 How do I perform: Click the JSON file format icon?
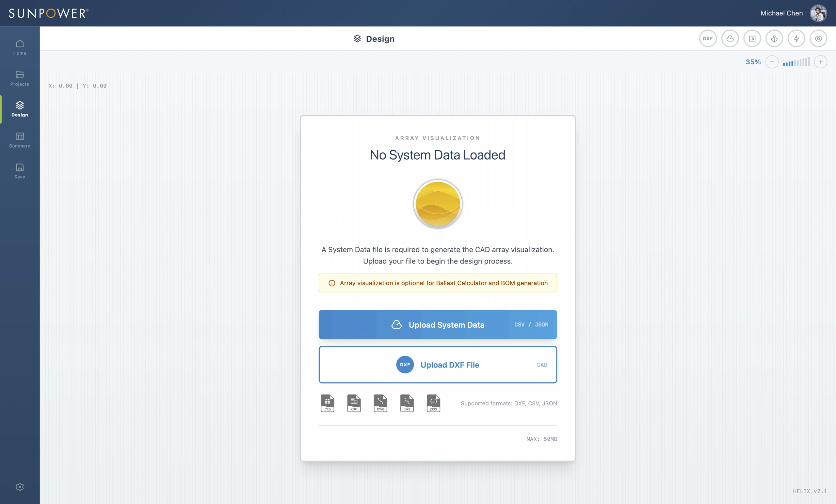coord(433,403)
